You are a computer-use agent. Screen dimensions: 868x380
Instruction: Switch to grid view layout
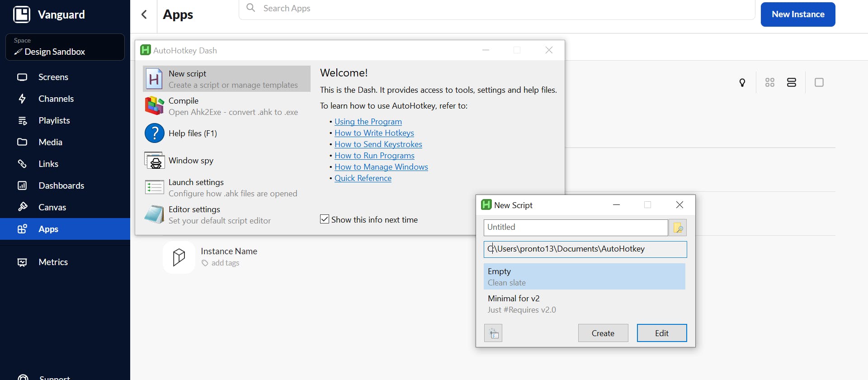click(770, 82)
